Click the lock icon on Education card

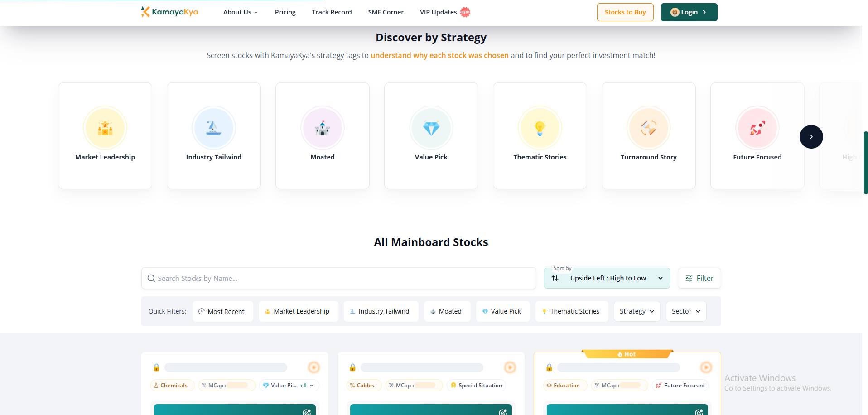click(x=549, y=367)
